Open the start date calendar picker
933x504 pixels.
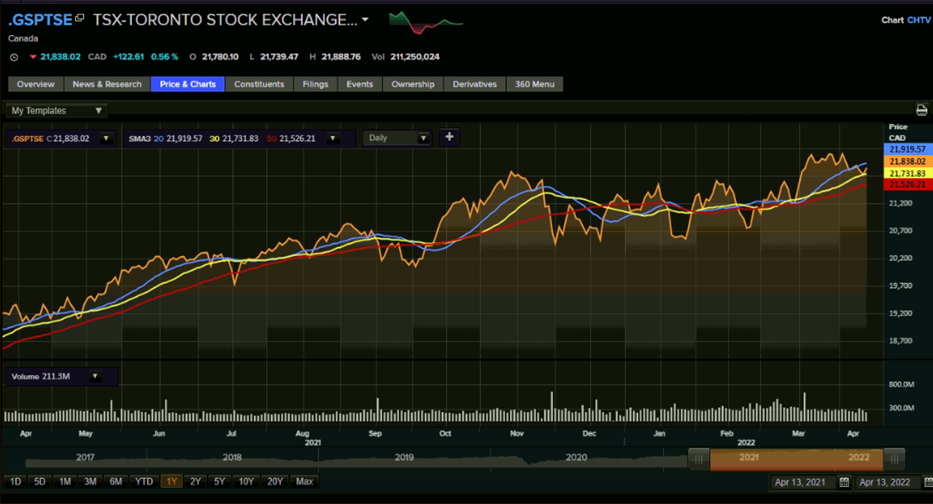click(844, 482)
